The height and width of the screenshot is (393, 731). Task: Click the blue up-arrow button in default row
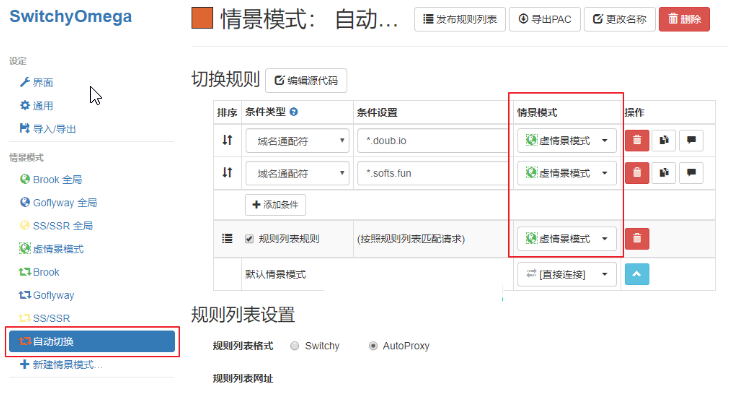[x=637, y=274]
